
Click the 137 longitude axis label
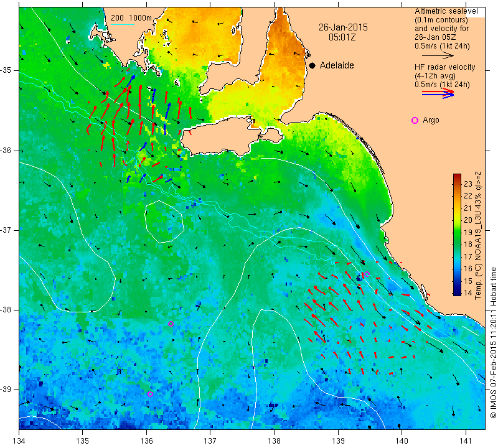click(x=210, y=441)
